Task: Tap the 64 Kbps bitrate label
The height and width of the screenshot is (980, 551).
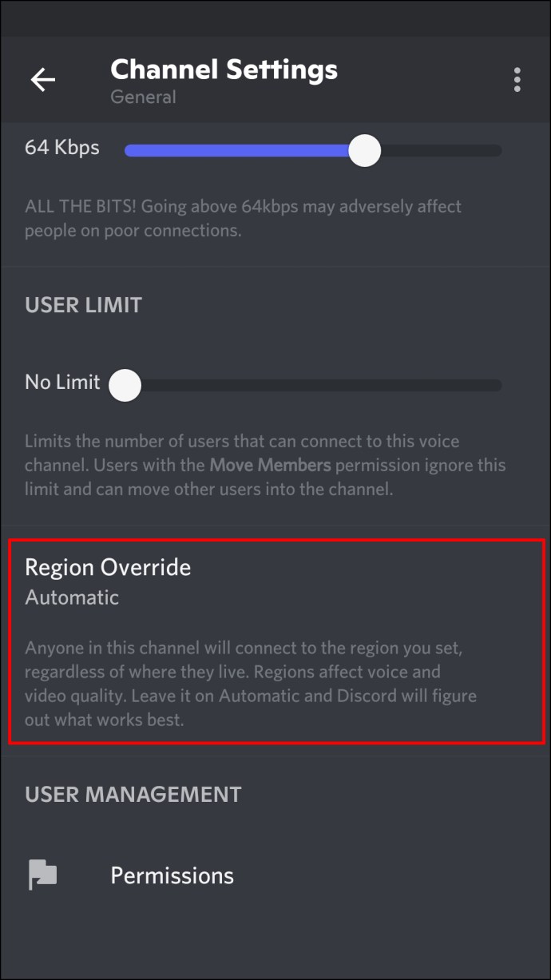Action: pos(62,148)
